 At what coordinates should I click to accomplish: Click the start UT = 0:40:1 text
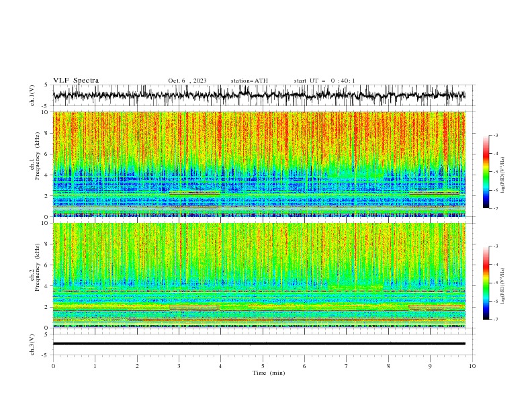coord(324,81)
